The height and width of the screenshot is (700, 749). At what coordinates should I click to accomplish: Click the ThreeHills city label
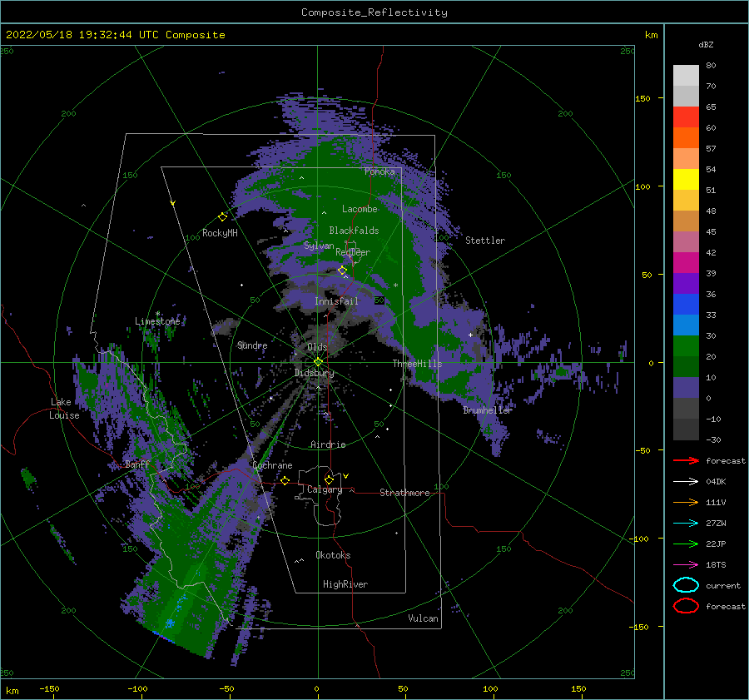pos(418,364)
